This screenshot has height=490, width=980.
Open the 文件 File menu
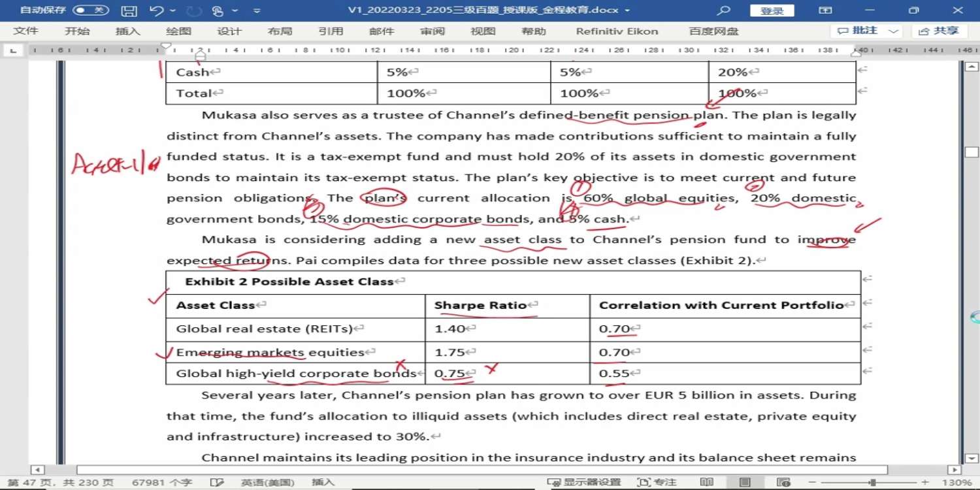26,31
